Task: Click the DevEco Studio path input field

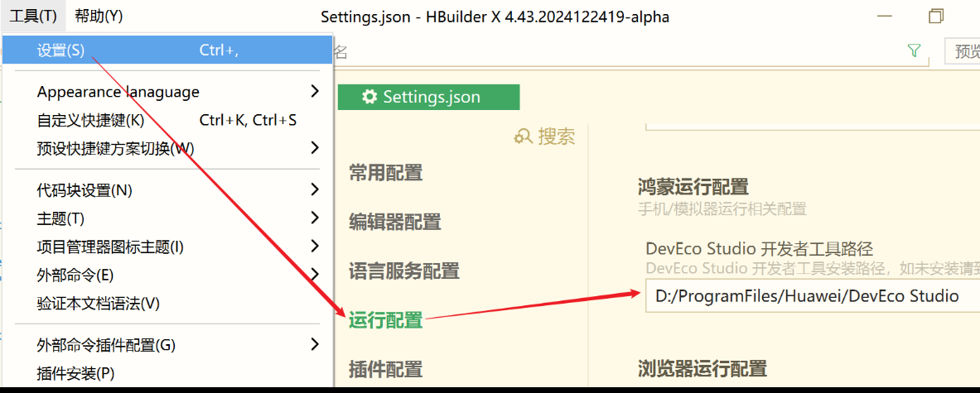Action: tap(813, 295)
